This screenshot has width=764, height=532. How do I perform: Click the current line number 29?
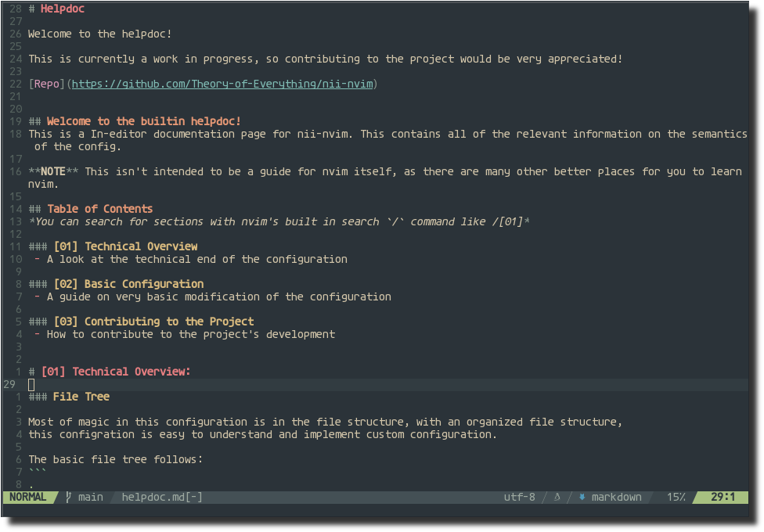click(9, 384)
